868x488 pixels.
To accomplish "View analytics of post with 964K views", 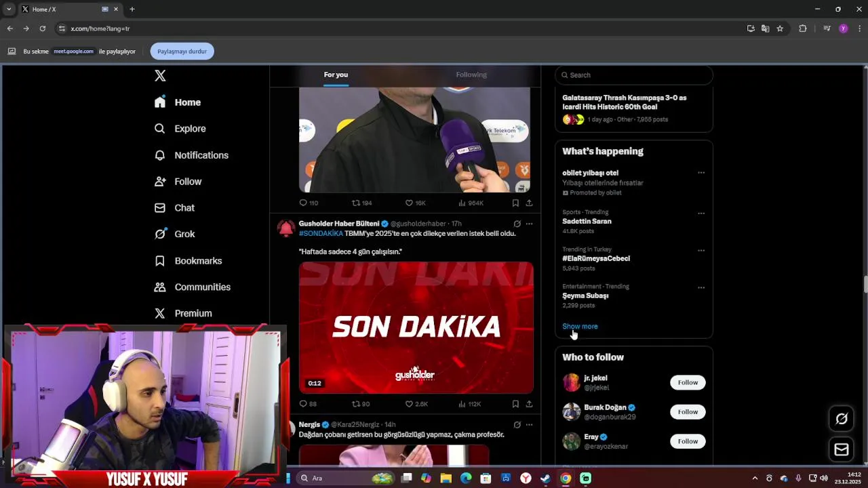I will click(x=471, y=203).
